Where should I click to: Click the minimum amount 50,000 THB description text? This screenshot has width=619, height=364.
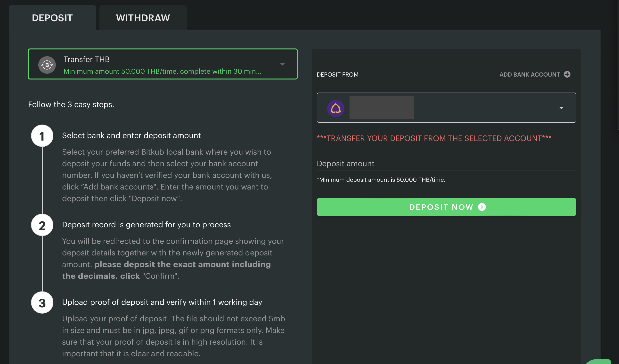tap(162, 71)
